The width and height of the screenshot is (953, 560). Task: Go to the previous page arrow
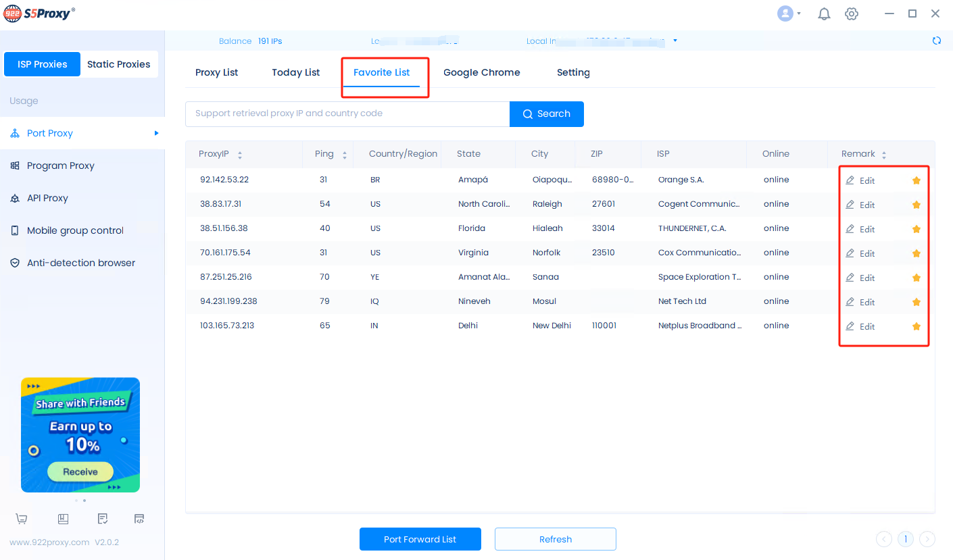click(884, 539)
